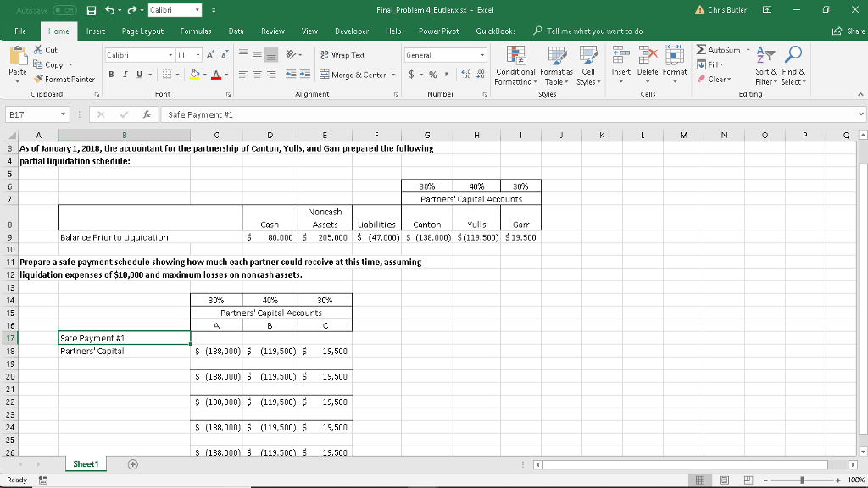Image resolution: width=868 pixels, height=488 pixels.
Task: Select the Sheet1 worksheet tab
Action: click(86, 464)
